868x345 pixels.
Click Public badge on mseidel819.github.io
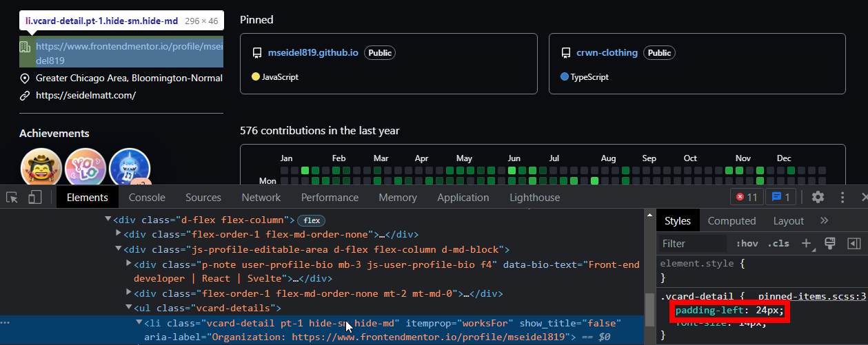(x=380, y=53)
